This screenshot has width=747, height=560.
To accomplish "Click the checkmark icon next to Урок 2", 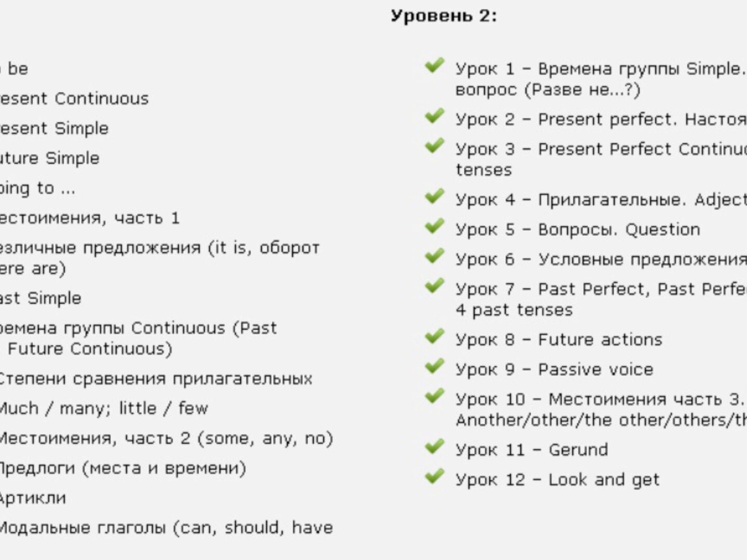I will pyautogui.click(x=434, y=116).
